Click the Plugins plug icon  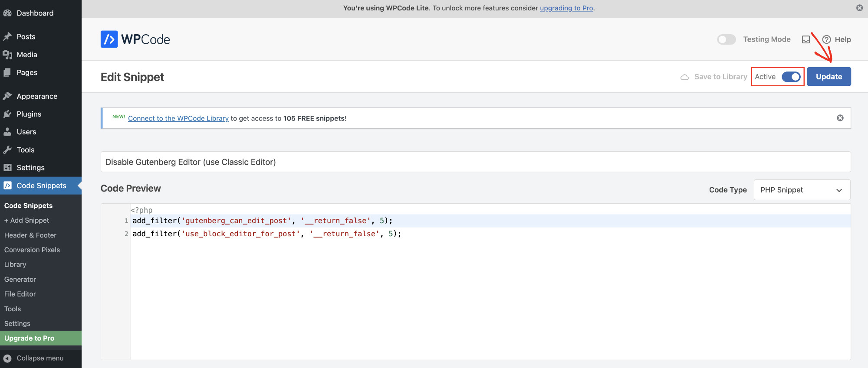pos(7,114)
